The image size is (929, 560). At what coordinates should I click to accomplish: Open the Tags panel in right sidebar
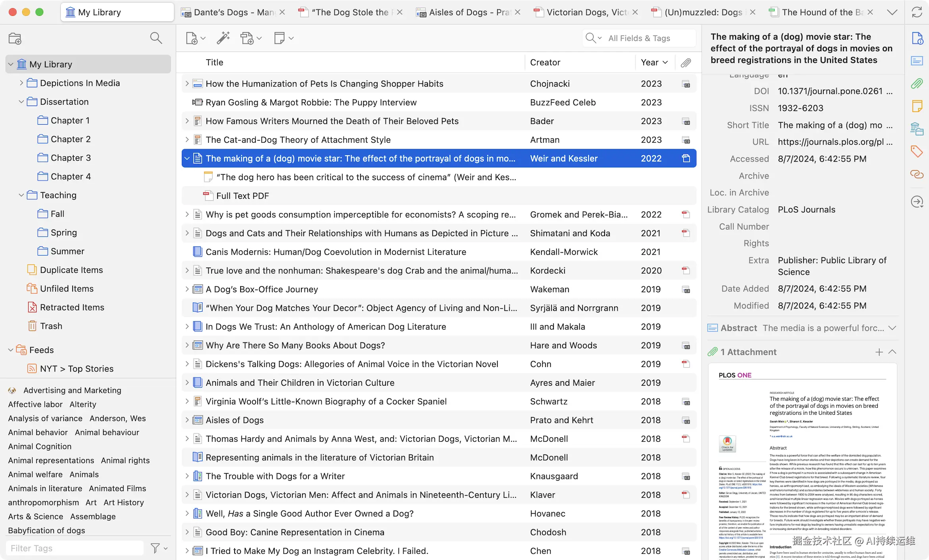tap(917, 151)
